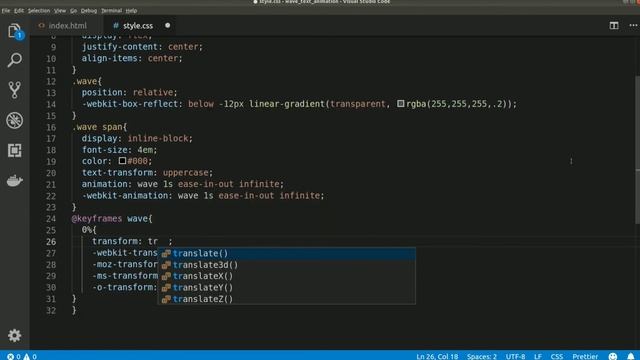Open the View menu
Screen dimensions: 640x360
click(x=60, y=11)
